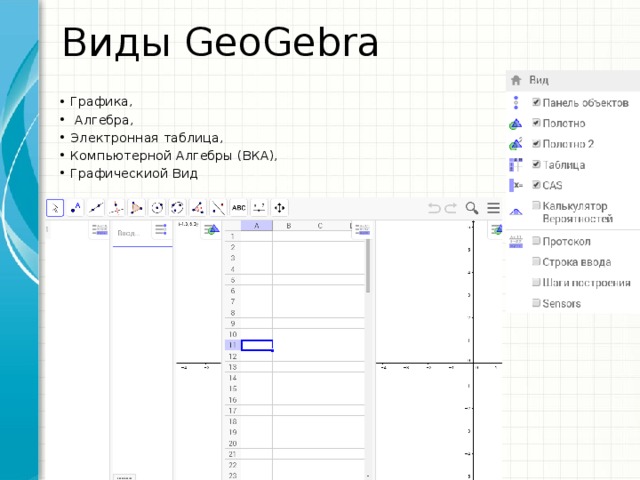Click the highlighted cell A11
This screenshot has height=480, width=640.
(257, 345)
